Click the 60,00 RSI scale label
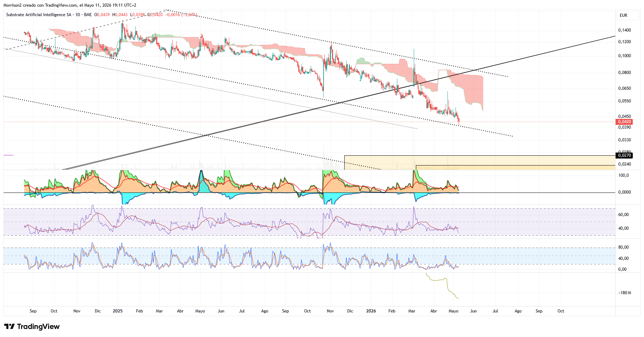Screen dimensions: 644x337 [623, 215]
